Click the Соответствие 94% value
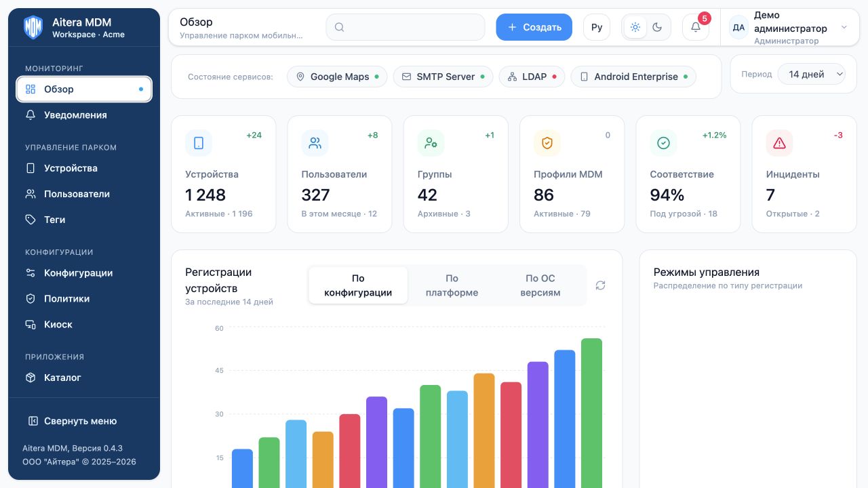868x488 pixels. click(x=667, y=195)
